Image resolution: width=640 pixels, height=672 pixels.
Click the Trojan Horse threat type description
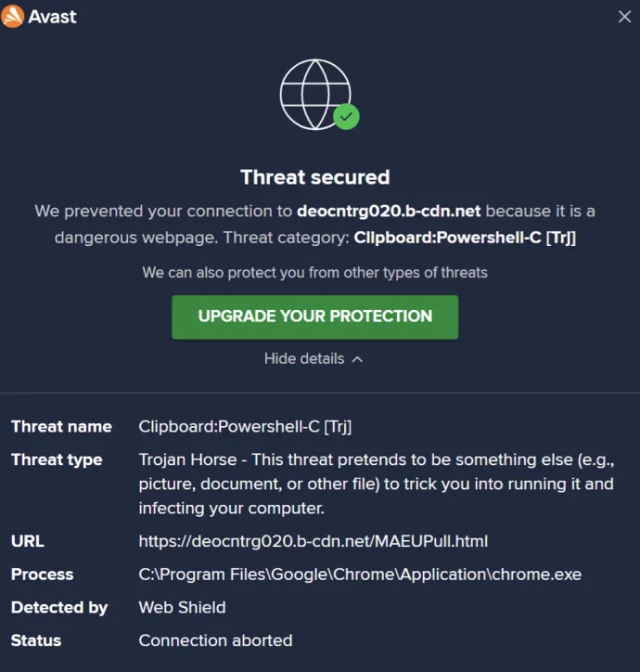[x=377, y=484]
